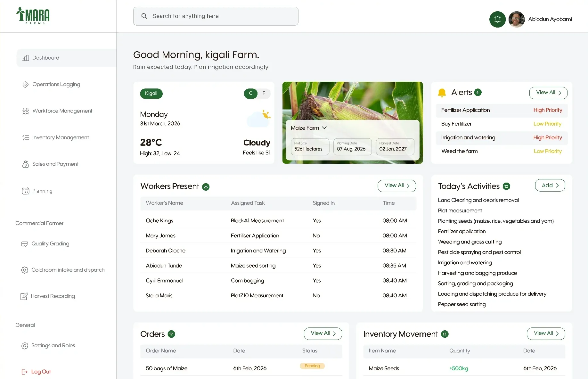Screen dimensions: 588x379
Task: Select the 50 bags of Maize order
Action: (x=241, y=368)
